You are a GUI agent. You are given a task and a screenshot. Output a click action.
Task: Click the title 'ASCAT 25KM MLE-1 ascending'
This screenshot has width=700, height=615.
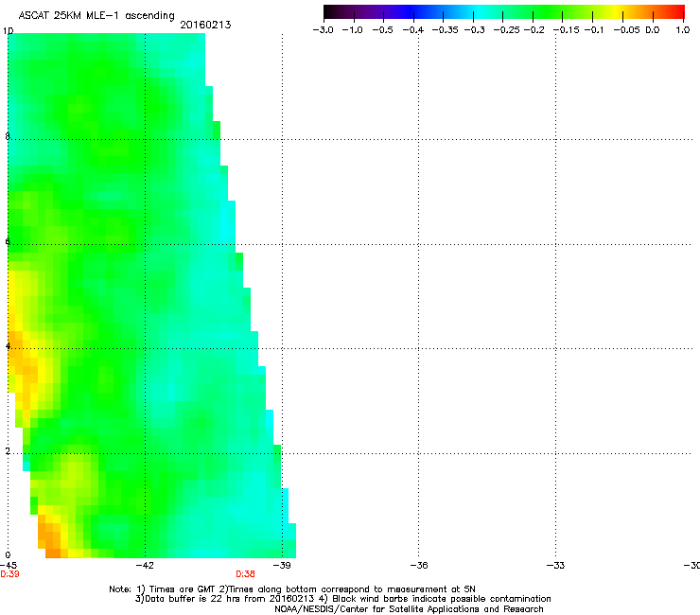pyautogui.click(x=96, y=16)
